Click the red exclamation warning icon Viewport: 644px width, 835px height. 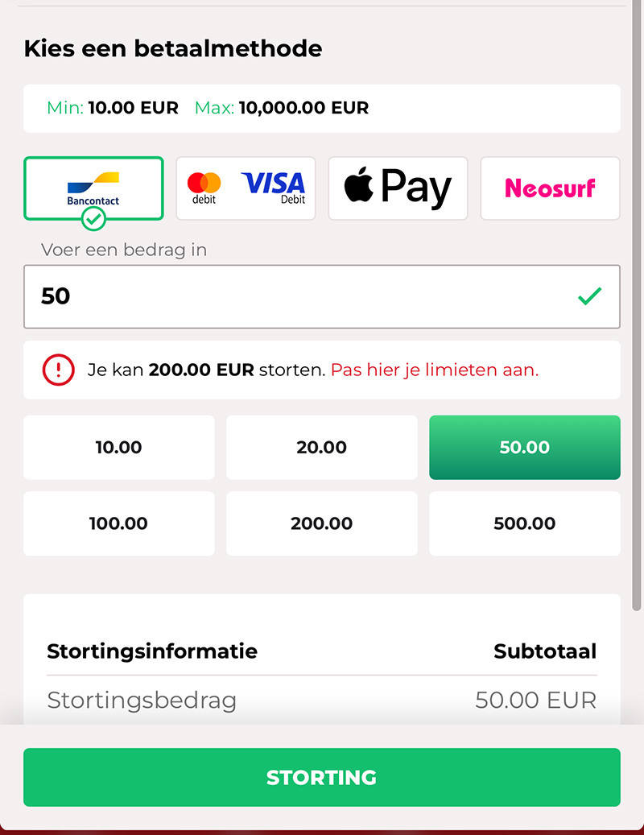pos(60,370)
